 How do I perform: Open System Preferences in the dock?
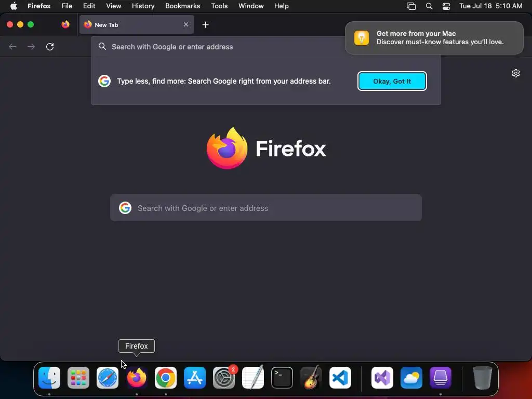(x=224, y=378)
